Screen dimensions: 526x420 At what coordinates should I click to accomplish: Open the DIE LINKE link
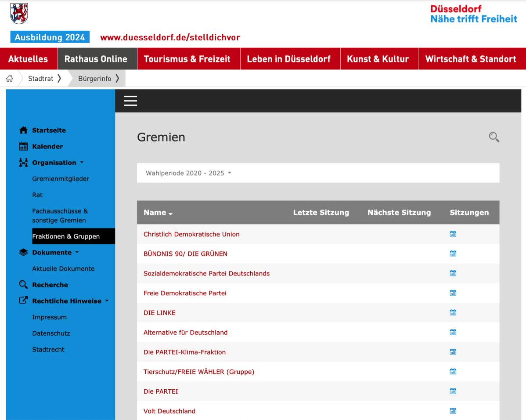point(159,313)
